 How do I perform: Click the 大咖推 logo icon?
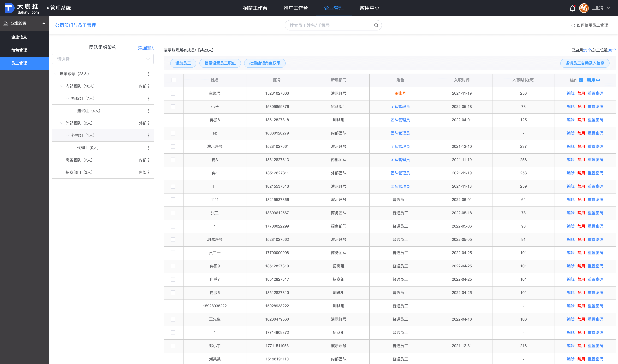pos(9,8)
